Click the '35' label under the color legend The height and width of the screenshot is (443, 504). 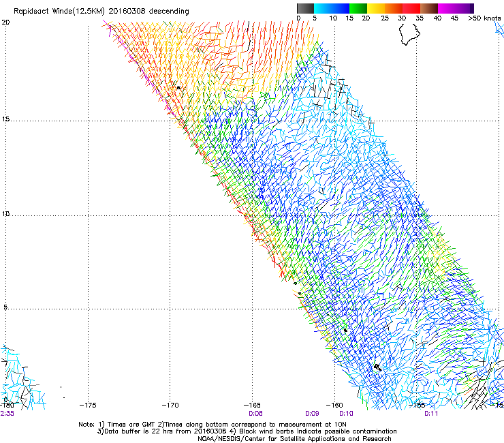pos(420,18)
